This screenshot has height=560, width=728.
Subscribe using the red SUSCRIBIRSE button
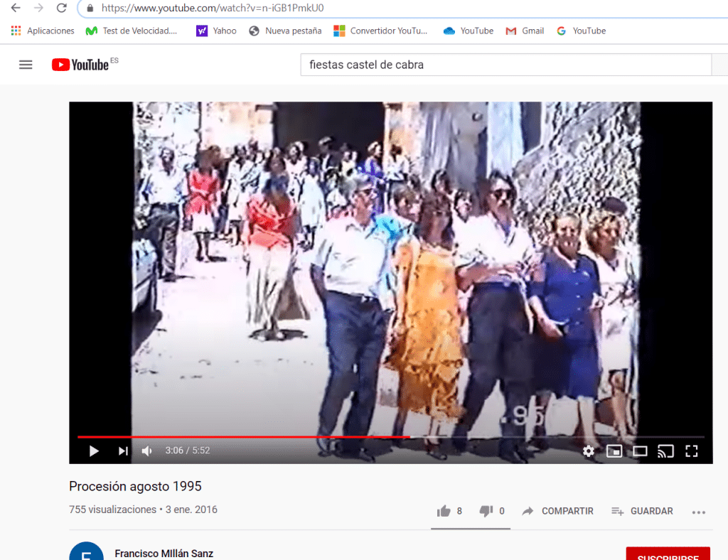(x=668, y=554)
